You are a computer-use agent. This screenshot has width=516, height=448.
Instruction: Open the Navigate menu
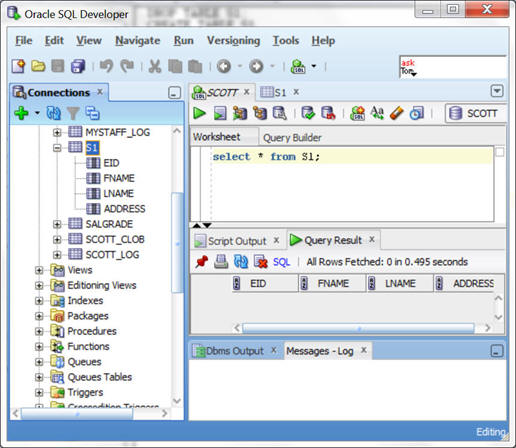click(137, 41)
